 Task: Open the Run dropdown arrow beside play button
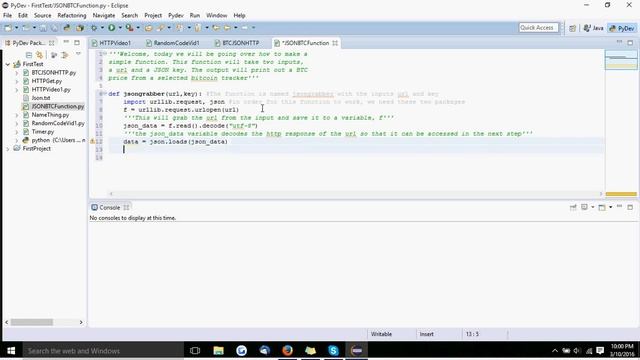(120, 28)
